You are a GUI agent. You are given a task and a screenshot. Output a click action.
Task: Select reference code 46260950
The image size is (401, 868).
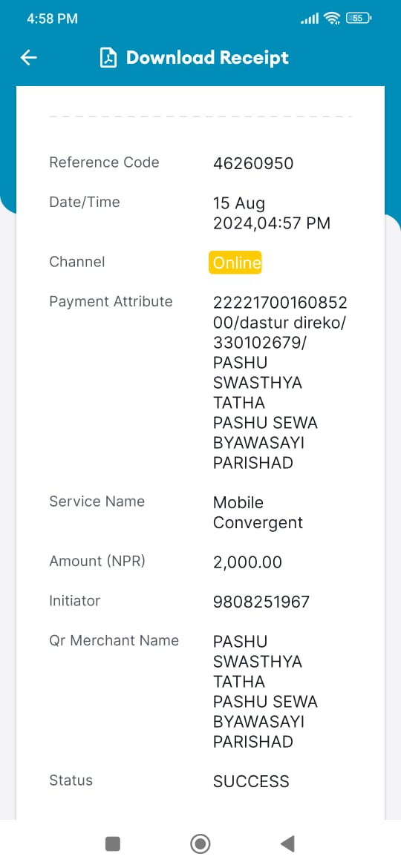pyautogui.click(x=253, y=163)
